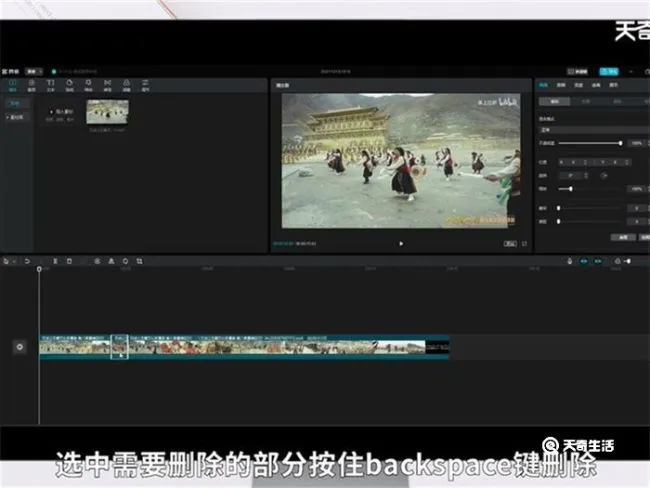Screen dimensions: 650x488
Task: Click the track cover icon left of video track
Action: coord(19,347)
